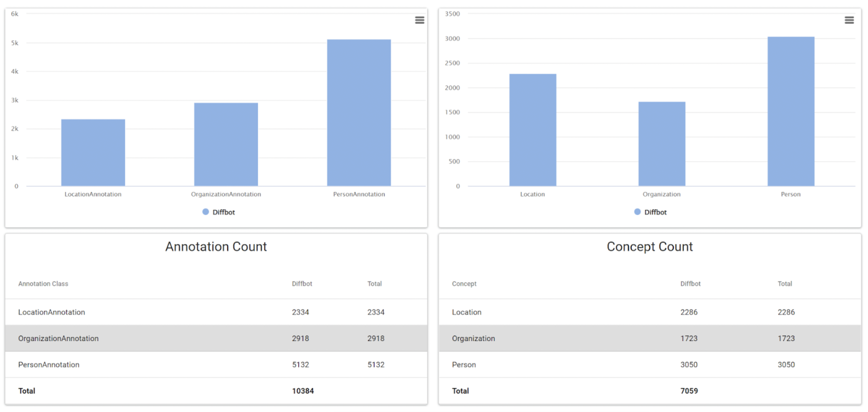Click Person x-axis label in concept chart
868x412 pixels.
(x=791, y=194)
